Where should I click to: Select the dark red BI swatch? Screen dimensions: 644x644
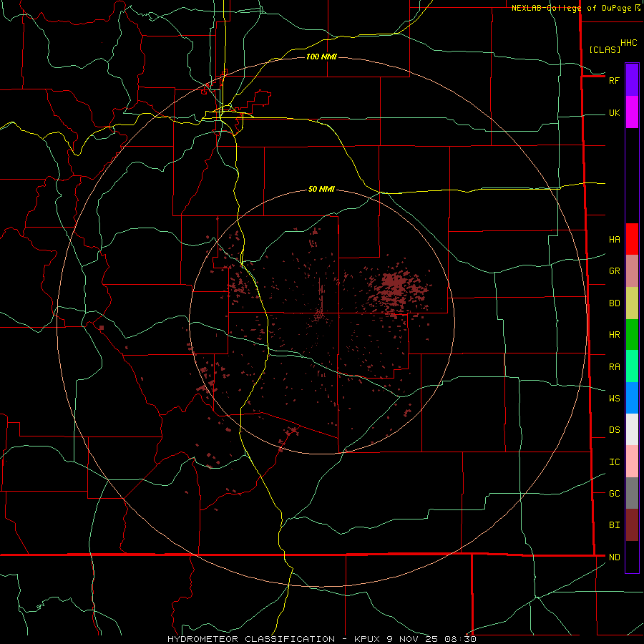(632, 525)
